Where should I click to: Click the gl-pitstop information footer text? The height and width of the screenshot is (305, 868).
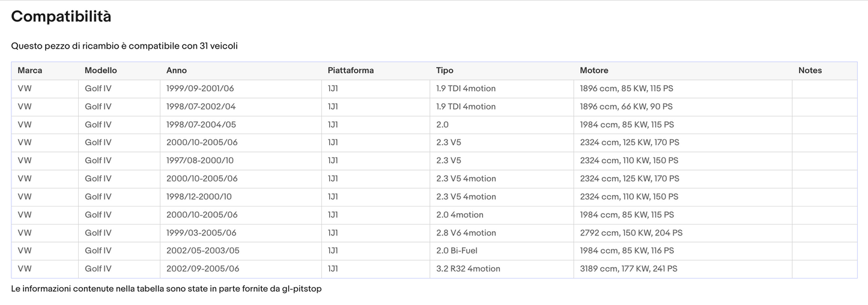(x=166, y=289)
